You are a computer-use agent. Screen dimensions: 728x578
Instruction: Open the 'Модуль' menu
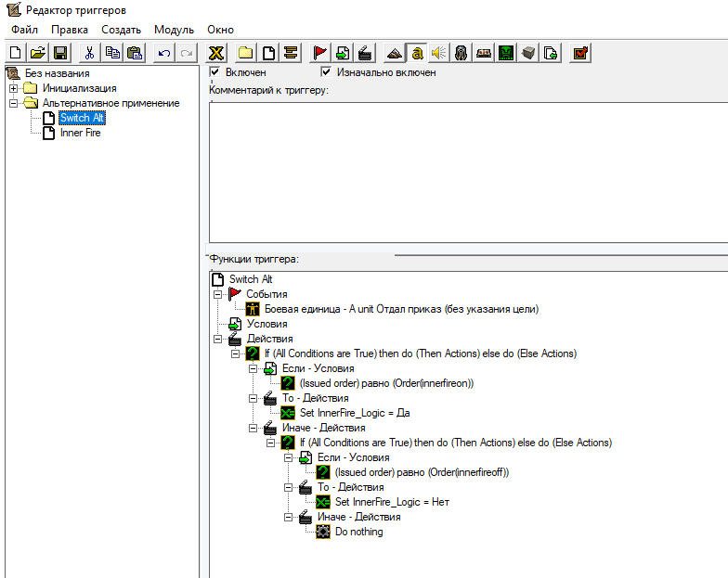[175, 30]
